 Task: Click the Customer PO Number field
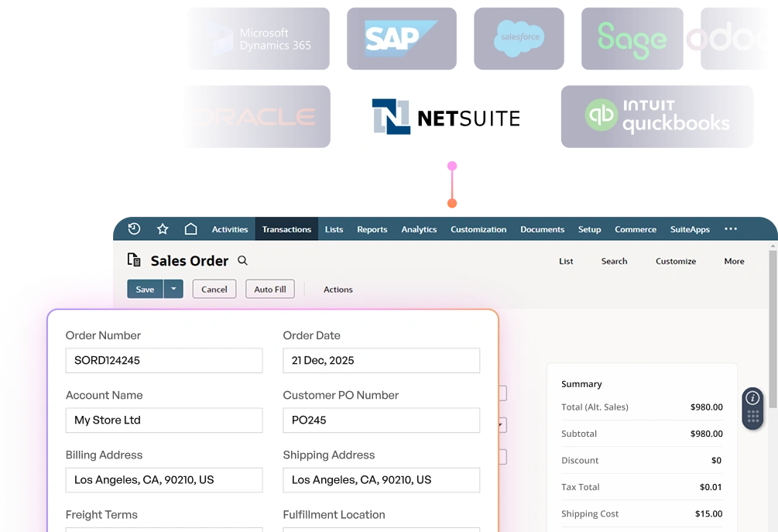tap(381, 420)
